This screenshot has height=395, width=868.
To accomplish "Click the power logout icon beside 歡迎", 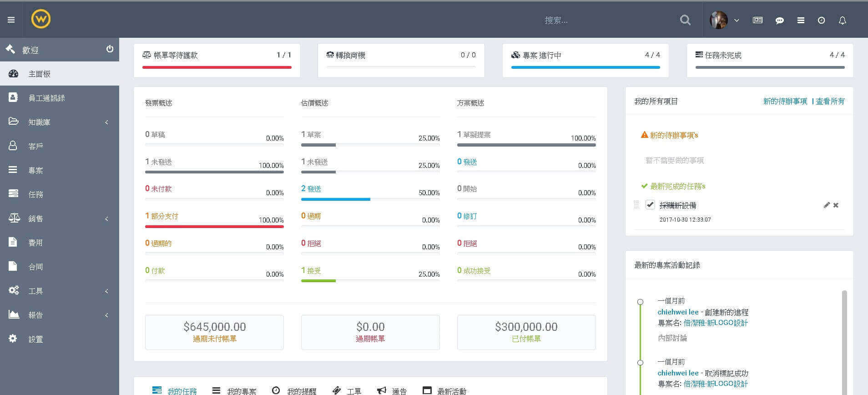I will coord(110,49).
